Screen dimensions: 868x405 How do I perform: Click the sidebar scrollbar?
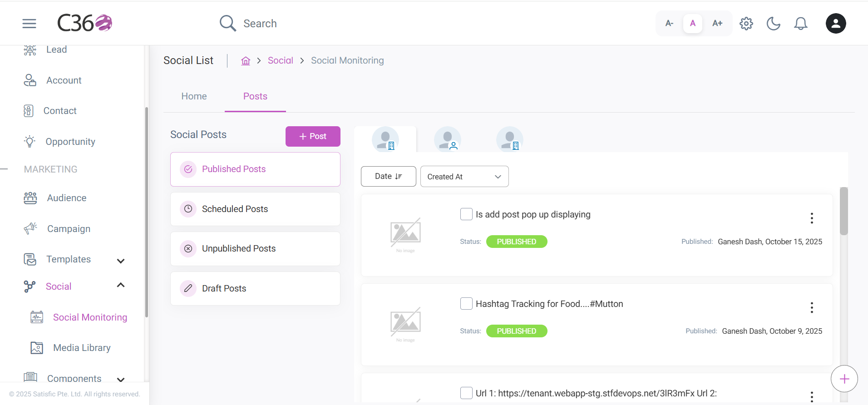tap(146, 212)
